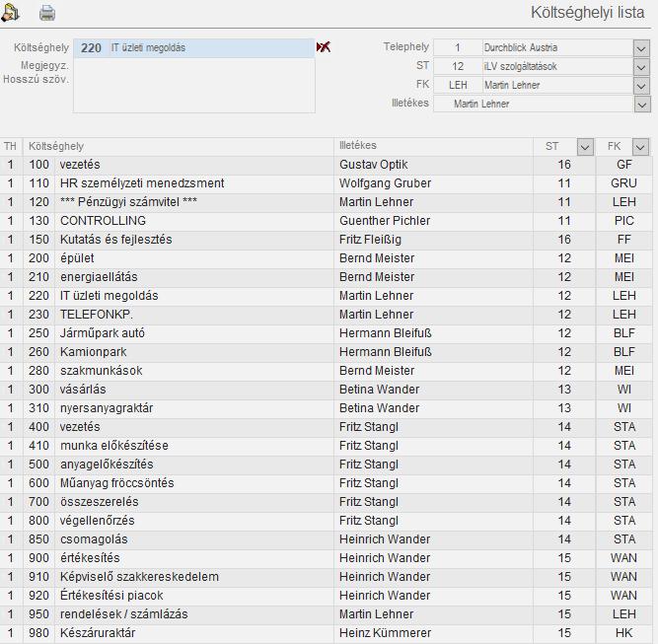This screenshot has height=644, width=658.
Task: Select row Képviselő szakkereskedelem
Action: 326,577
